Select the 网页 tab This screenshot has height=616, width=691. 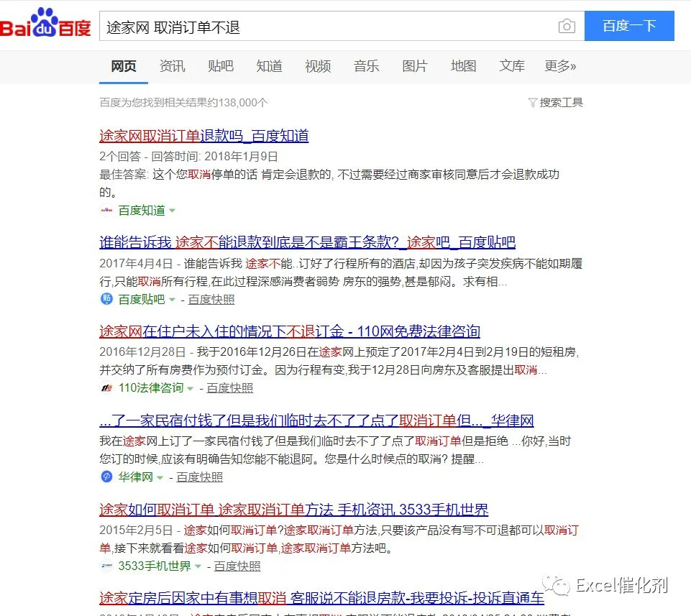(x=124, y=66)
